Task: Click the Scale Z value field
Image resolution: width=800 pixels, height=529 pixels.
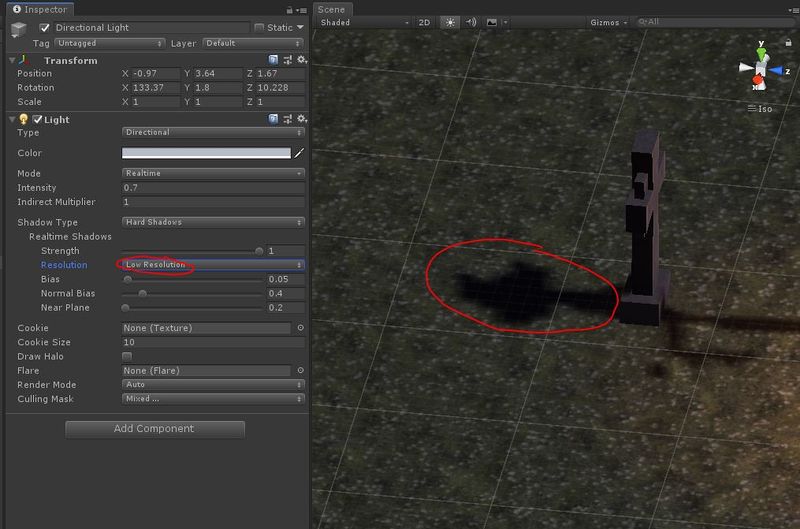Action: [x=280, y=102]
